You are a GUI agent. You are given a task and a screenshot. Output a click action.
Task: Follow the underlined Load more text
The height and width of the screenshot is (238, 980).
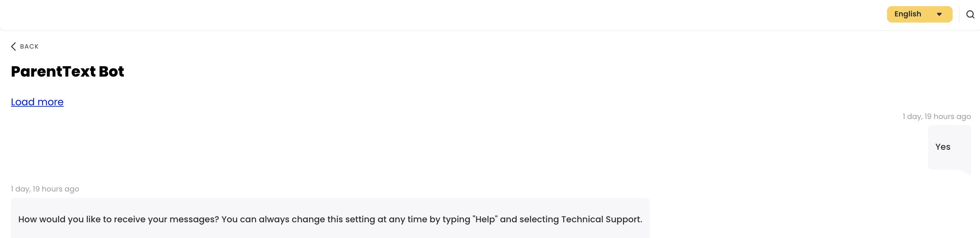(x=37, y=102)
